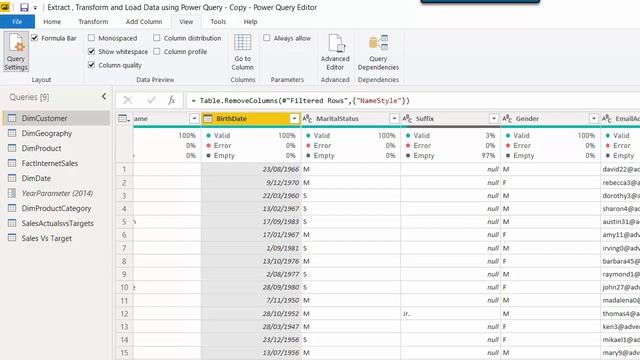Select the Gender column header
This screenshot has height=360, width=640.
point(527,119)
